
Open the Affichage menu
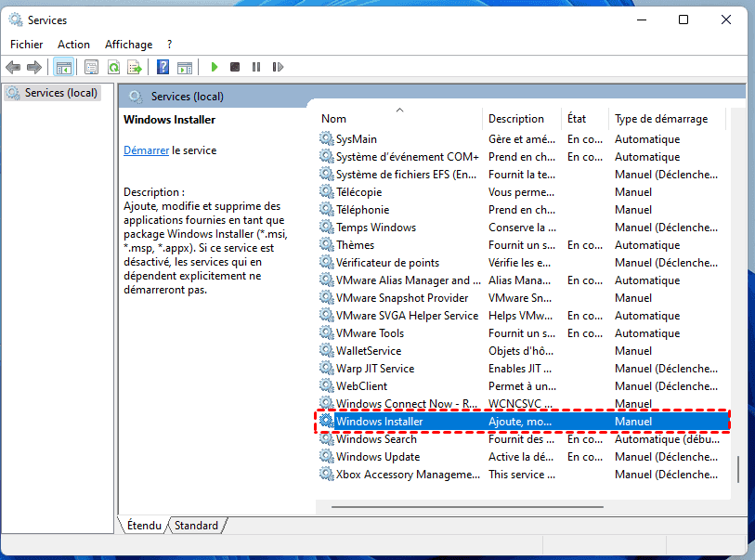[x=128, y=44]
